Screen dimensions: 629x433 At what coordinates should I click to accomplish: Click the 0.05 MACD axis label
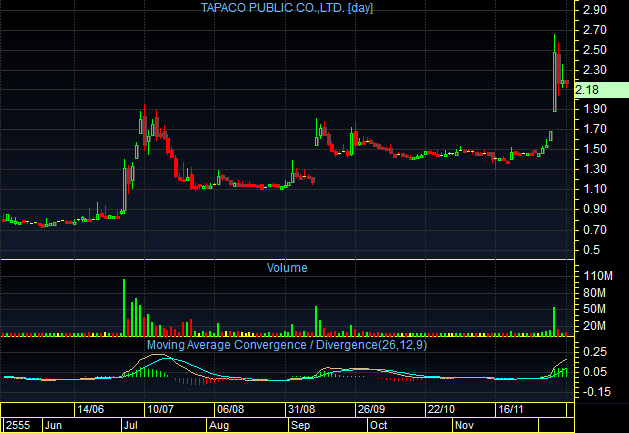click(594, 372)
